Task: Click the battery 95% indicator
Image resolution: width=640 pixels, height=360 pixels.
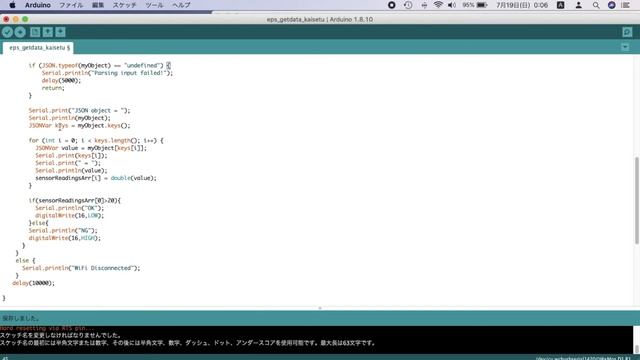Action: (x=475, y=5)
